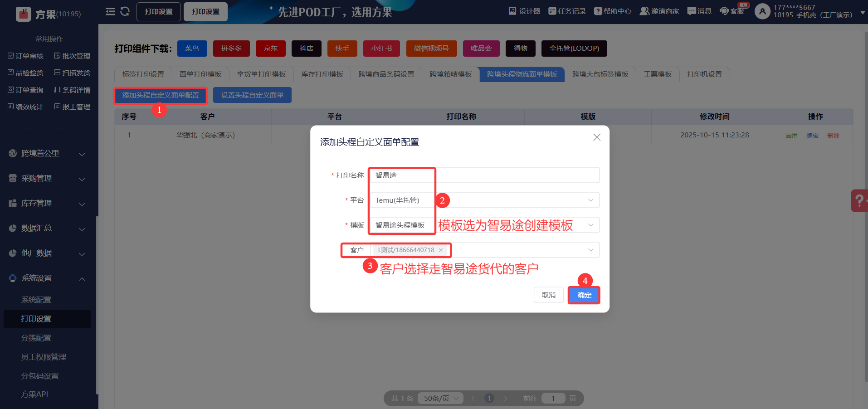Open the 平台 platform dropdown

[x=484, y=200]
